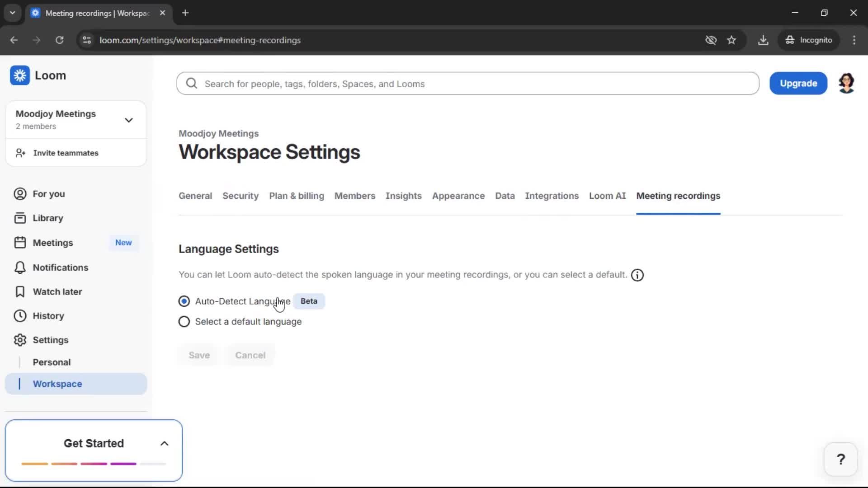Open the Loom AI tab
The width and height of the screenshot is (868, 488).
[x=607, y=196]
